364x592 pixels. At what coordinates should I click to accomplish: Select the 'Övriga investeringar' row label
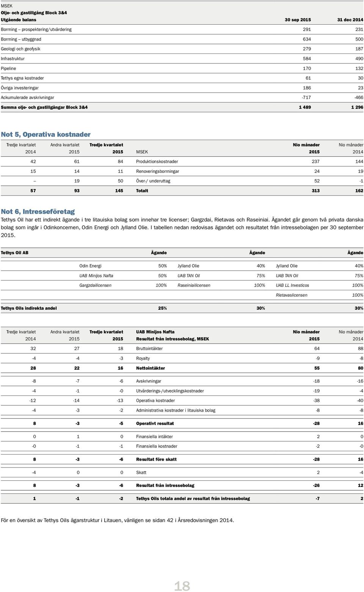(20, 88)
